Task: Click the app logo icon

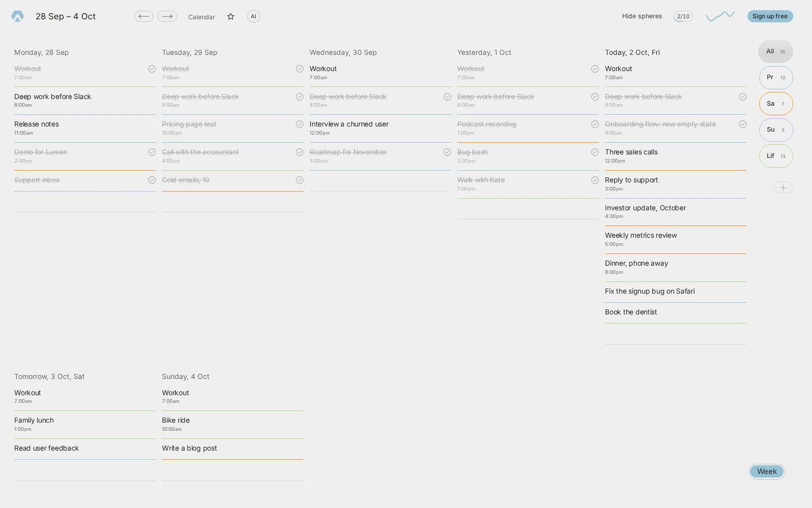Action: pos(17,16)
